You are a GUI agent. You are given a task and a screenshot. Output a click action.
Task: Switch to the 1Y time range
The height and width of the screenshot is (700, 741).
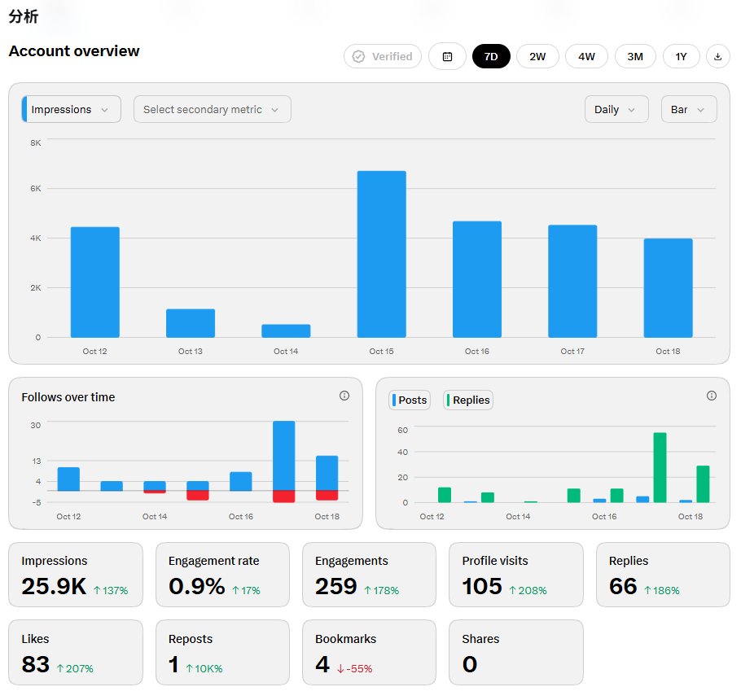coord(681,57)
